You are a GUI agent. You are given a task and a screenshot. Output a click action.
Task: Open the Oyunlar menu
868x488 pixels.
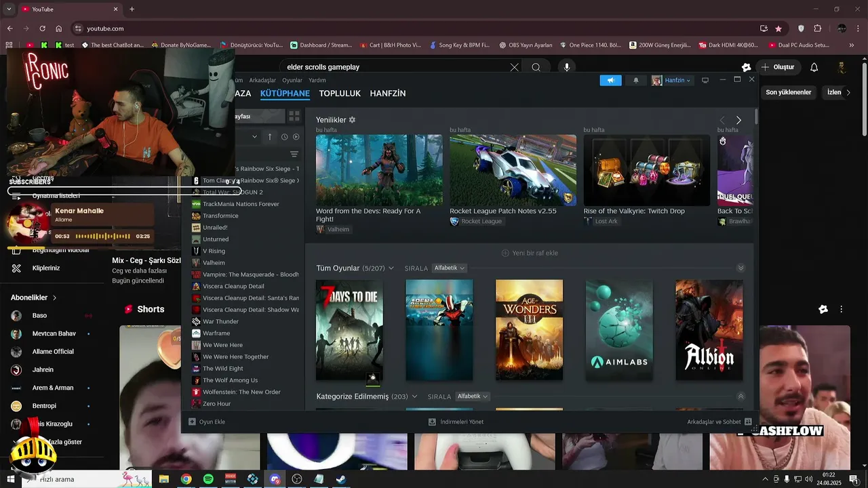coord(292,80)
